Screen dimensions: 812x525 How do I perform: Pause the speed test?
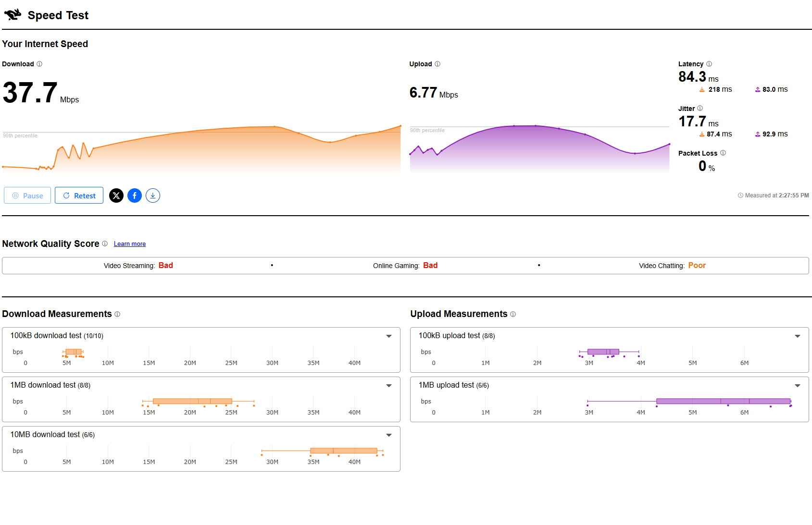tap(27, 195)
